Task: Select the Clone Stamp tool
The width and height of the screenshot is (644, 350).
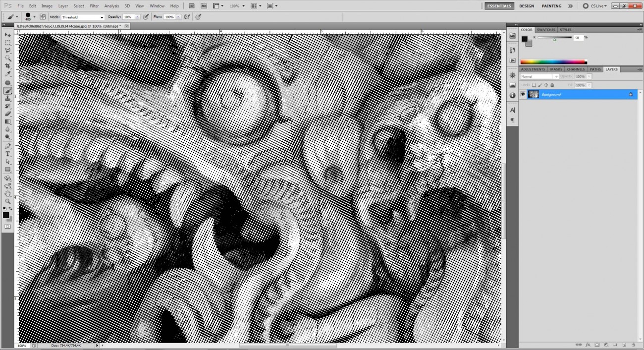Action: coord(8,98)
